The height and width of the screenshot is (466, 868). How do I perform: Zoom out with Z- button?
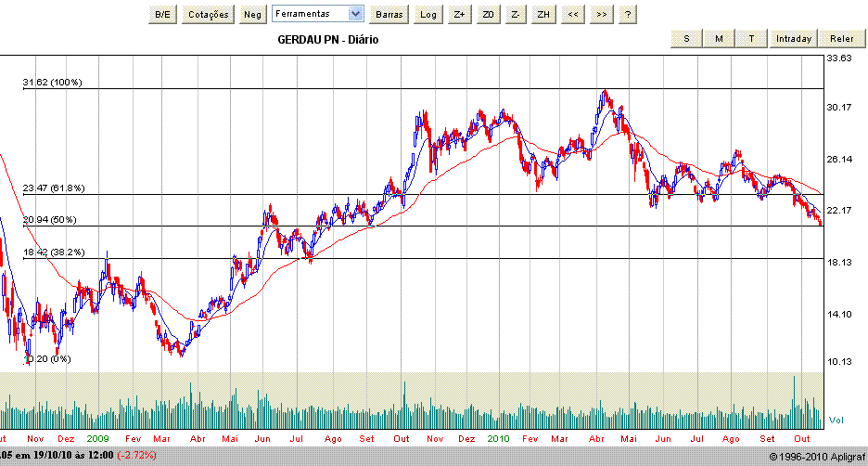pyautogui.click(x=516, y=15)
